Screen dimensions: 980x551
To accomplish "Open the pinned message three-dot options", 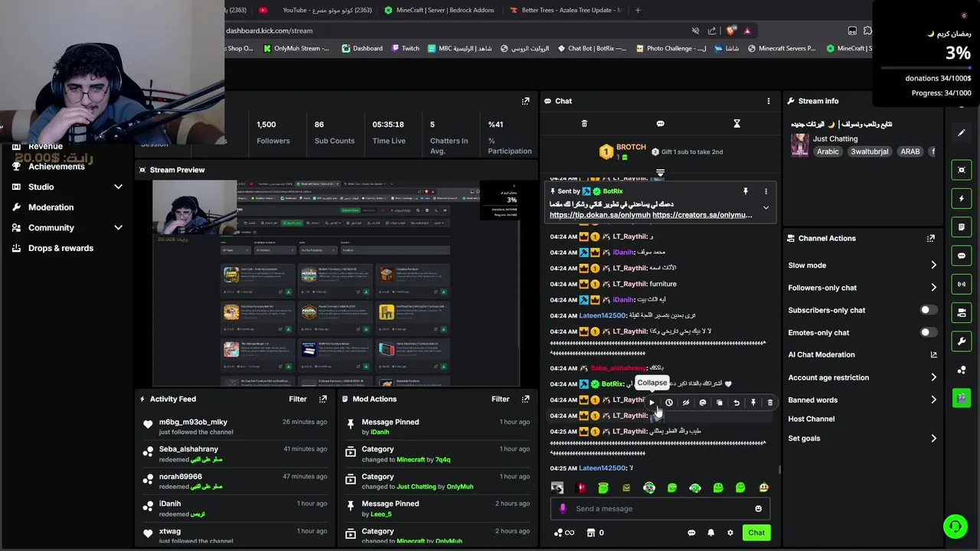I will pos(766,191).
